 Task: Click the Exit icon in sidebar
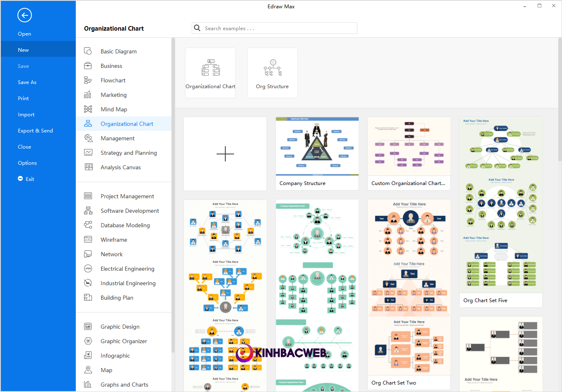pos(20,178)
